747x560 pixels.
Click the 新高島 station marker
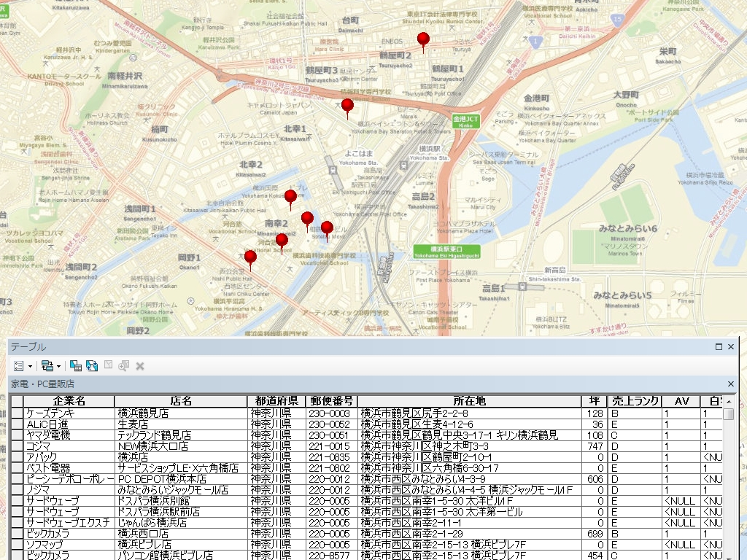tap(522, 287)
